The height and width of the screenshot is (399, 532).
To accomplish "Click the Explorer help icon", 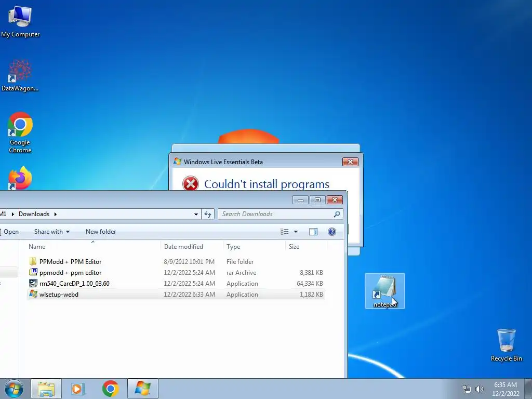I will (x=332, y=232).
